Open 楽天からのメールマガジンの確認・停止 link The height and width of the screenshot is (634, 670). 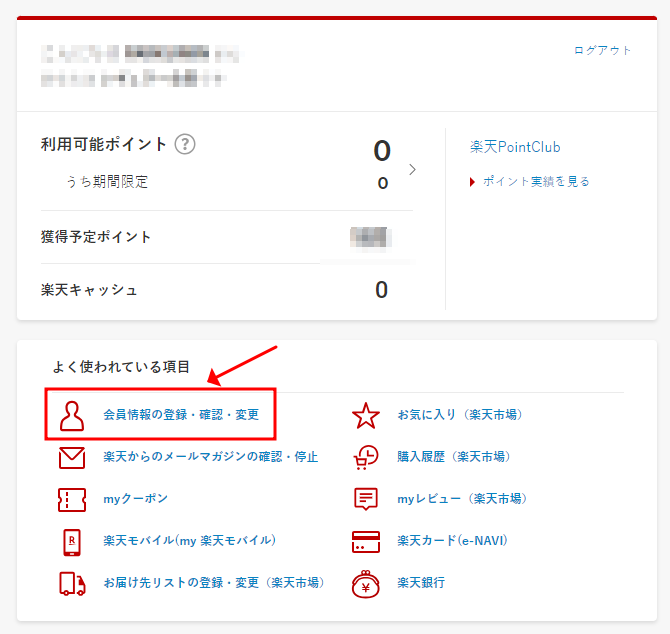click(x=211, y=457)
